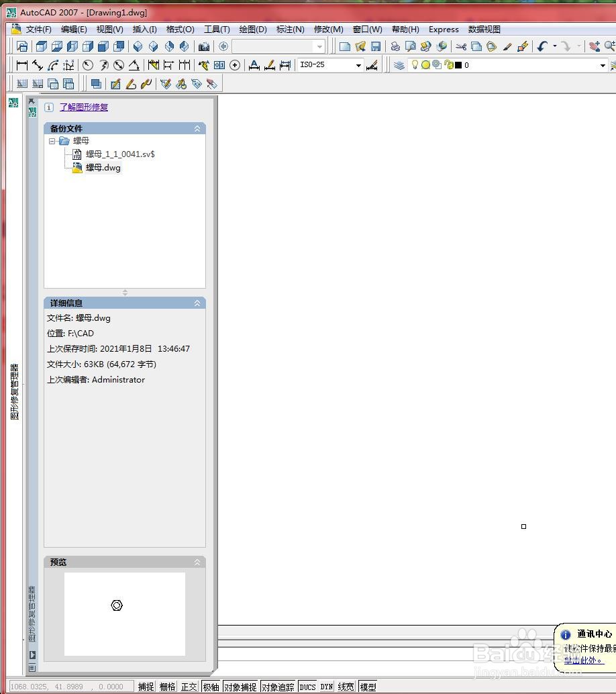The image size is (616, 694).
Task: Click the New drawing icon
Action: pos(345,46)
